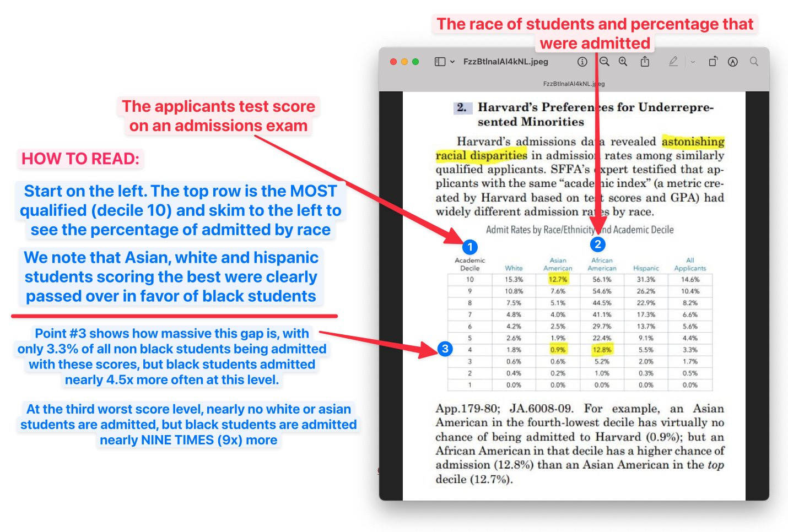Click the highlighted table cell "12.8%"

[602, 350]
